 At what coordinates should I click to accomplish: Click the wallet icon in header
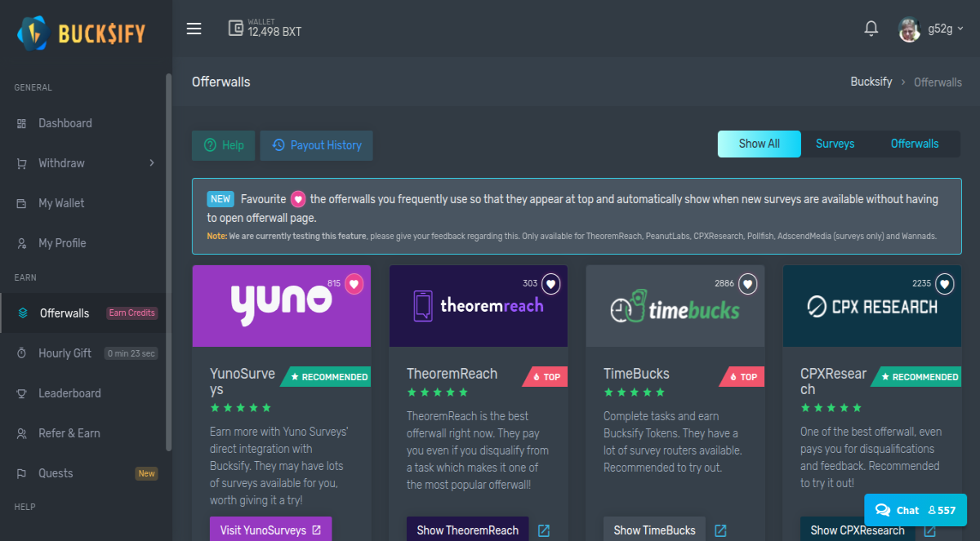(x=236, y=29)
